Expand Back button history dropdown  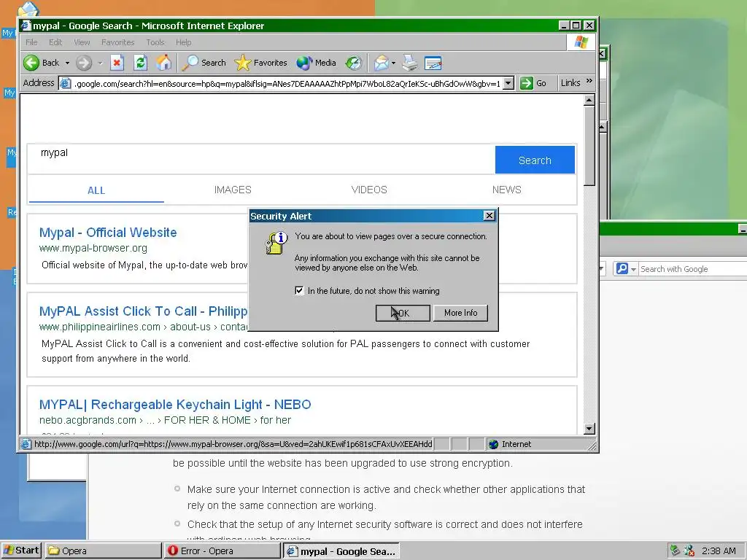point(67,63)
